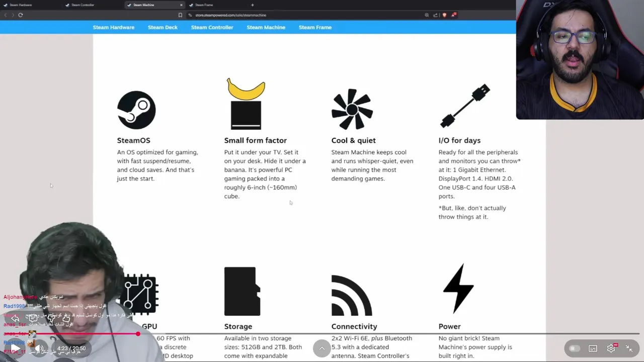Click the Connectivity wireless signal icon
This screenshot has width=644, height=362.
(352, 295)
